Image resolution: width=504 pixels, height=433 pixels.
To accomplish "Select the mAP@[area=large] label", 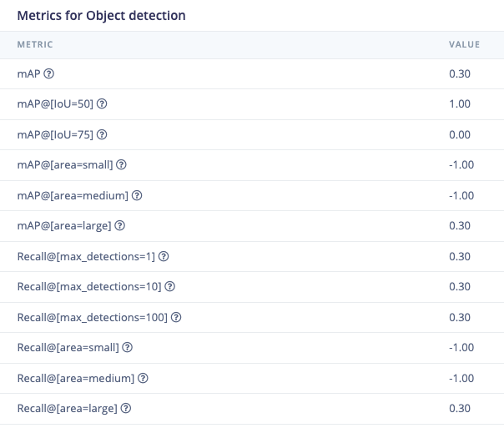I will [x=64, y=225].
